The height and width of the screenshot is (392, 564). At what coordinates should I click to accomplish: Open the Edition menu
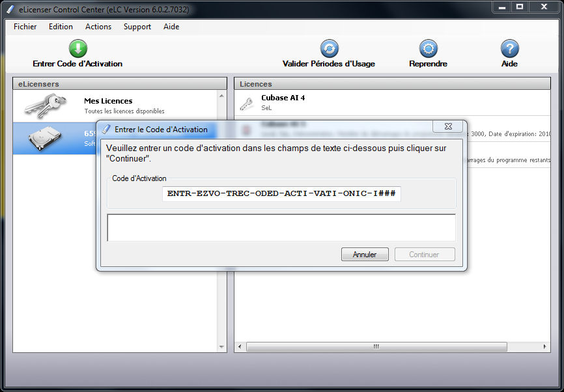[x=61, y=27]
